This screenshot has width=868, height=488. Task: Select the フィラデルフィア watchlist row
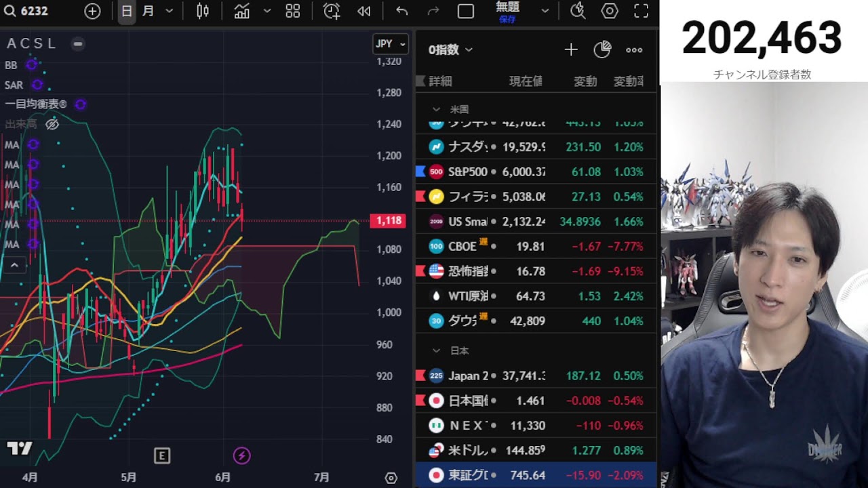[x=536, y=197]
